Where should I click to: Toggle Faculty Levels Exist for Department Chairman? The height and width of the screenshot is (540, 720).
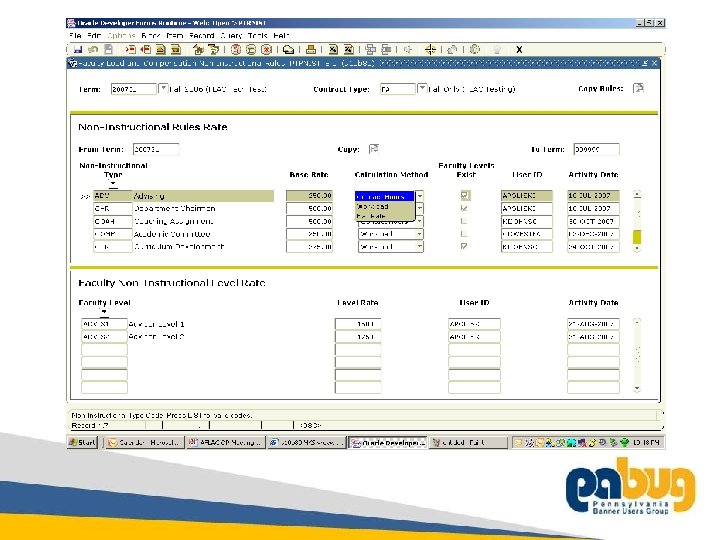[464, 208]
